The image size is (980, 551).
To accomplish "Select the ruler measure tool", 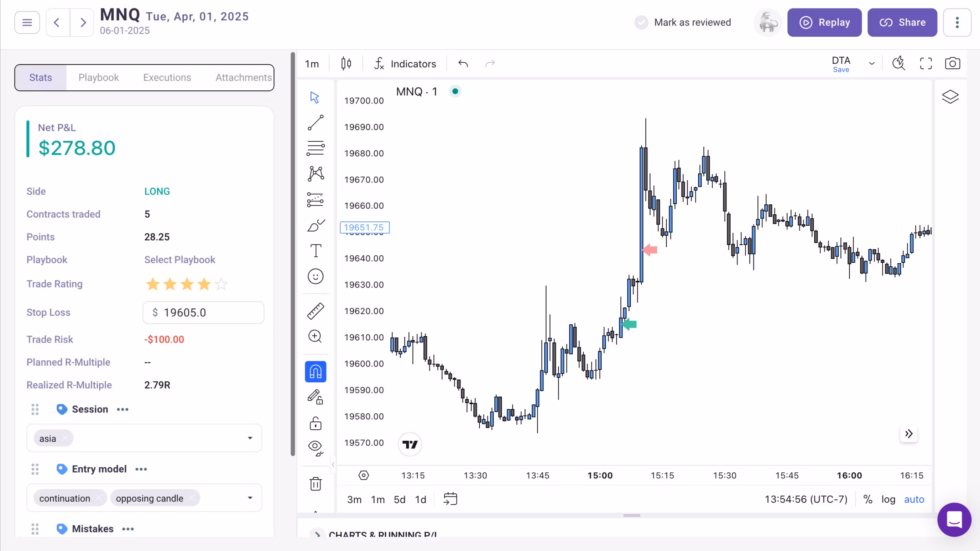I will point(316,311).
